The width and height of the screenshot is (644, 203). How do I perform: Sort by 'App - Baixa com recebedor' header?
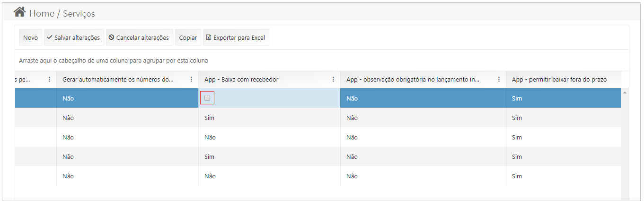pyautogui.click(x=241, y=79)
